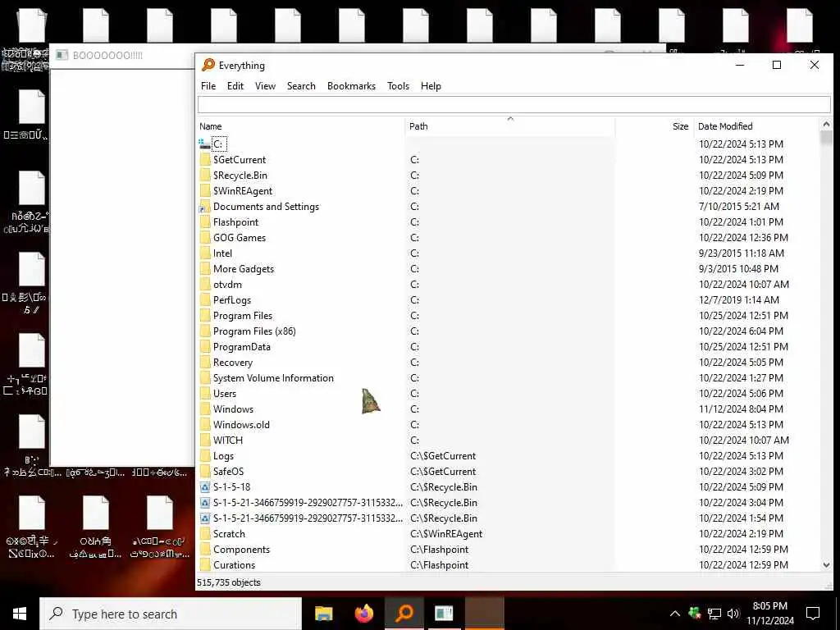Click the Everything search input field
This screenshot has height=630, width=840.
(514, 104)
